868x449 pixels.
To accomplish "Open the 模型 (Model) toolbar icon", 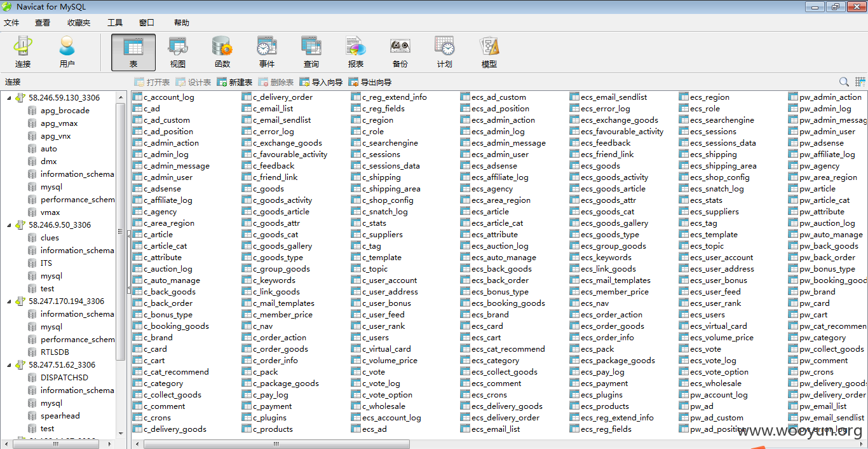I will coord(489,52).
